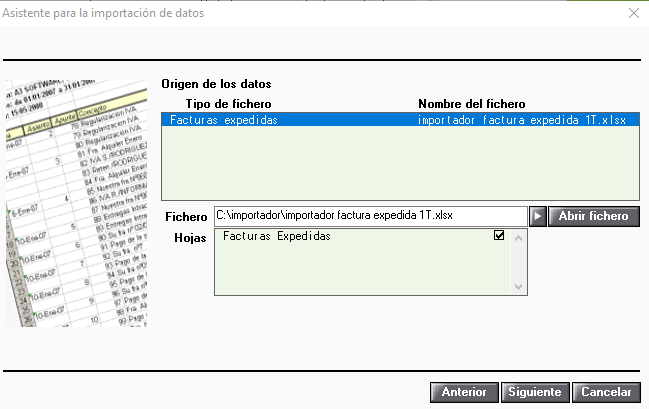Viewport: 649px width, 409px height.
Task: Click the Nombre del fichero column header
Action: coord(471,104)
